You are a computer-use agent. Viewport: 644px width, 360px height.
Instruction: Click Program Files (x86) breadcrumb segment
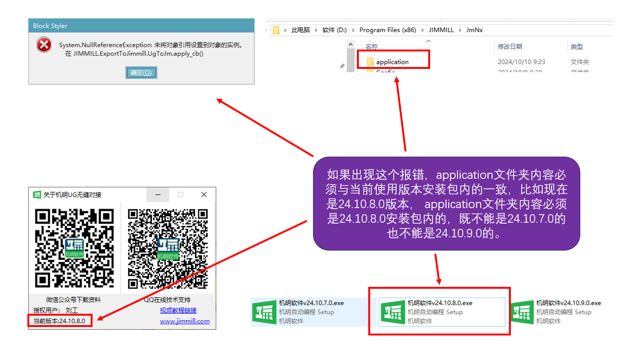(x=388, y=30)
